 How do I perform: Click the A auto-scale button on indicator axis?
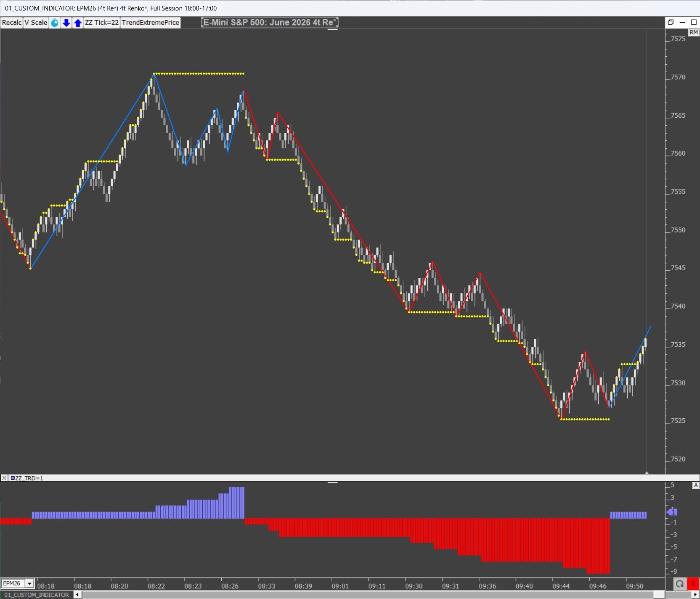[696, 486]
